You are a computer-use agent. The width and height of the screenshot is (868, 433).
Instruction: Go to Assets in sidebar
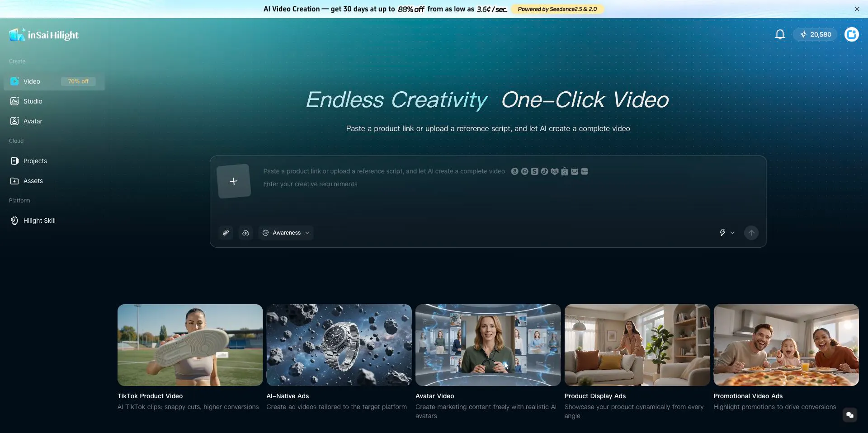tap(54, 181)
